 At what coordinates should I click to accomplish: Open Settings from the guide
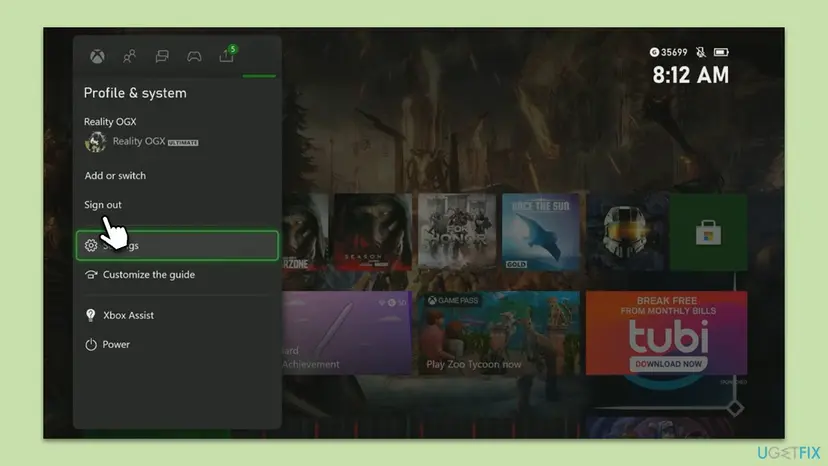pyautogui.click(x=177, y=245)
